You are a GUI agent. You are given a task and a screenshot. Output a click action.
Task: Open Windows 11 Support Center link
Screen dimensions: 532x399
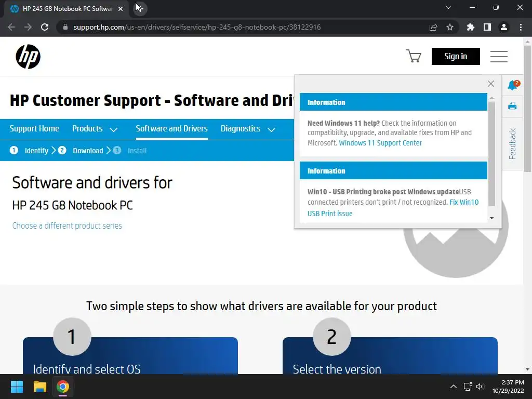380,143
